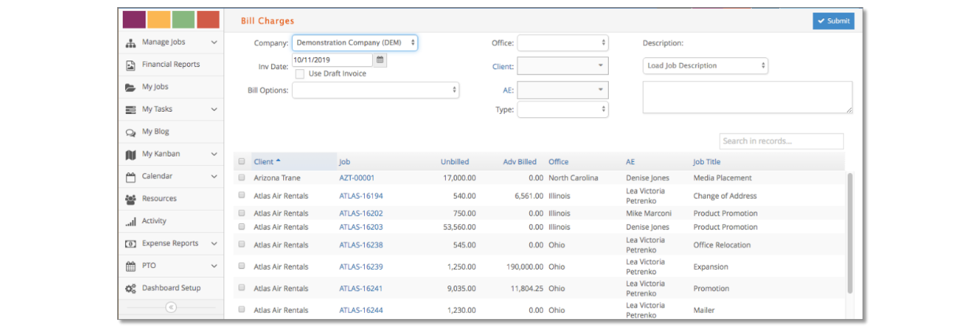
Task: Open the AE dropdown
Action: [x=562, y=90]
